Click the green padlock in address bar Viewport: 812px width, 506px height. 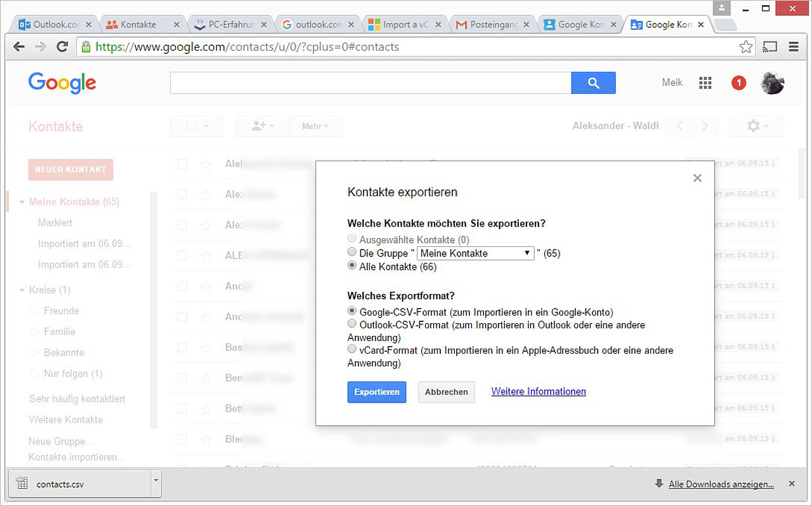tap(86, 46)
